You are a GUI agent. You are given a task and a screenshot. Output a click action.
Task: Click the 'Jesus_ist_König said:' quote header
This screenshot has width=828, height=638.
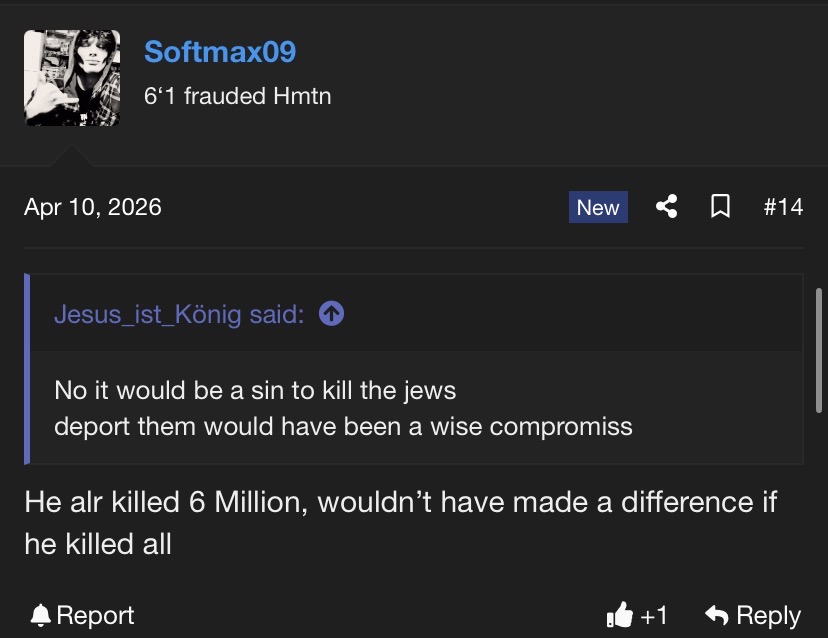tap(179, 314)
